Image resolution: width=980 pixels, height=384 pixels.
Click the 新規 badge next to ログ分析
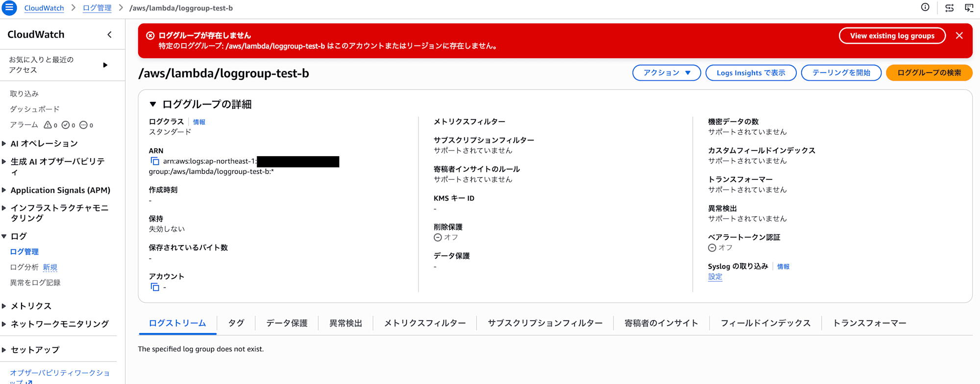click(x=50, y=267)
